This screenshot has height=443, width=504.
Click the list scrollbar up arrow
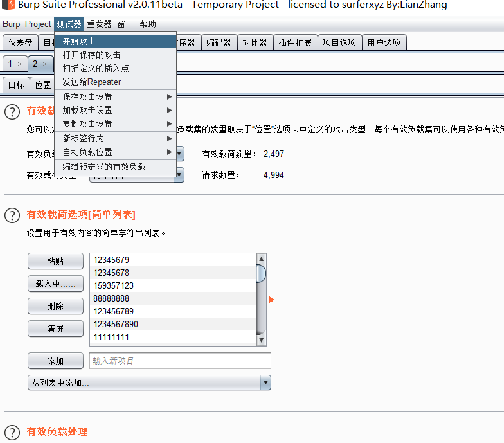(x=261, y=258)
